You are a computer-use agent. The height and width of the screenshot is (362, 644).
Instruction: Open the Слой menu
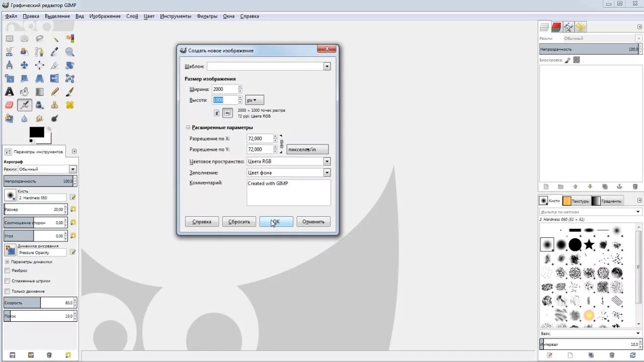[132, 16]
